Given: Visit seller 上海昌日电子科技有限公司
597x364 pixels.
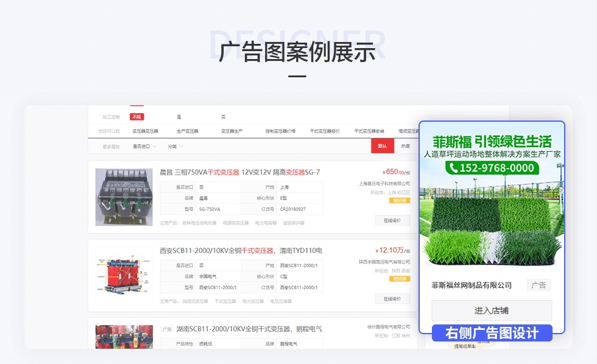Looking at the screenshot, I should [384, 184].
